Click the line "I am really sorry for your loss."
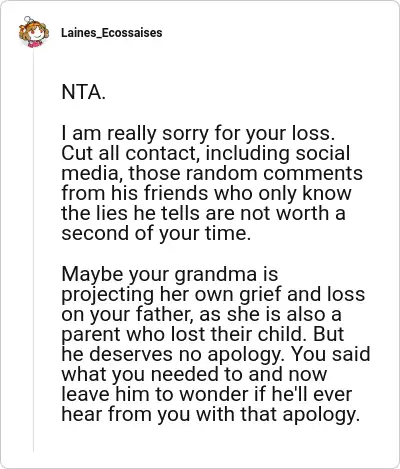 click(198, 133)
